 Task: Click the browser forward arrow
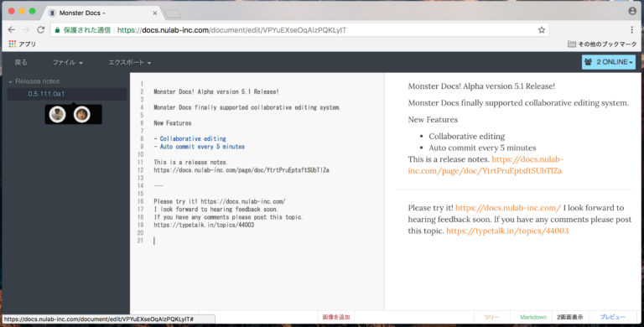click(26, 29)
